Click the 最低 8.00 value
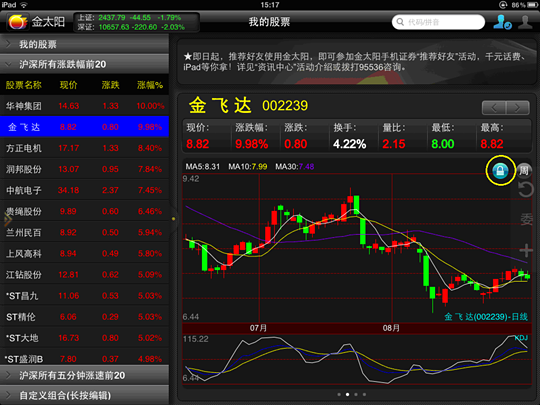This screenshot has height=405, width=540. pyautogui.click(x=443, y=144)
